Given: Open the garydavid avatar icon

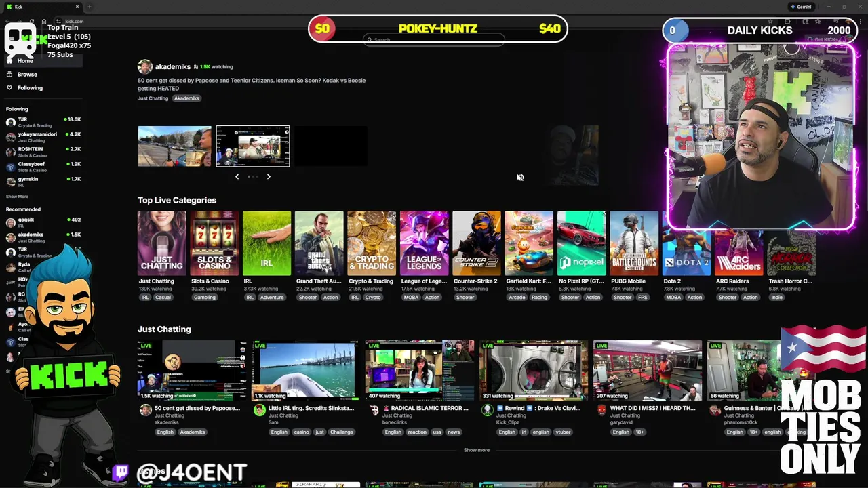Looking at the screenshot, I should tap(601, 410).
